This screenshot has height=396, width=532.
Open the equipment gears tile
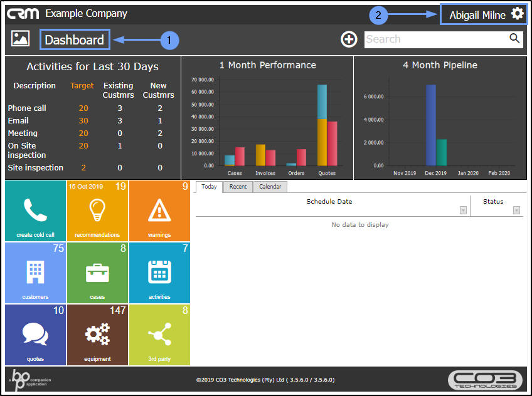click(x=97, y=335)
